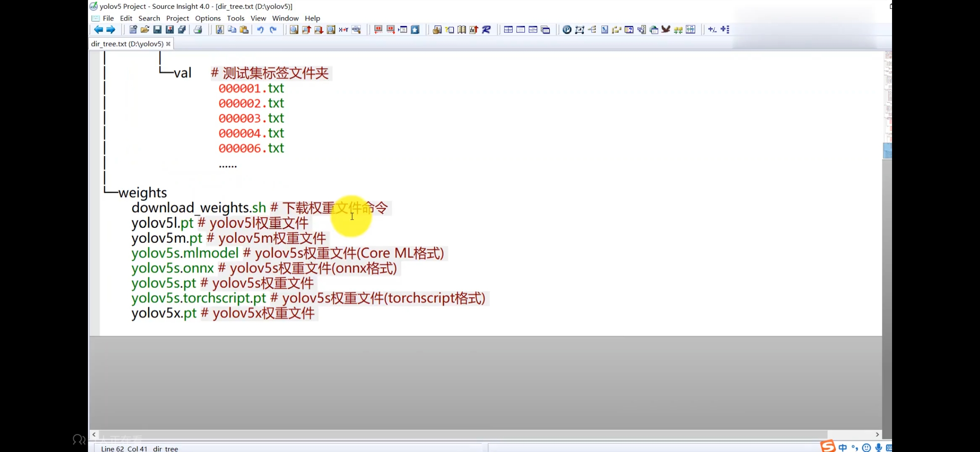The image size is (980, 452).
Task: Click the horizontal scrollbar right arrow
Action: point(877,434)
